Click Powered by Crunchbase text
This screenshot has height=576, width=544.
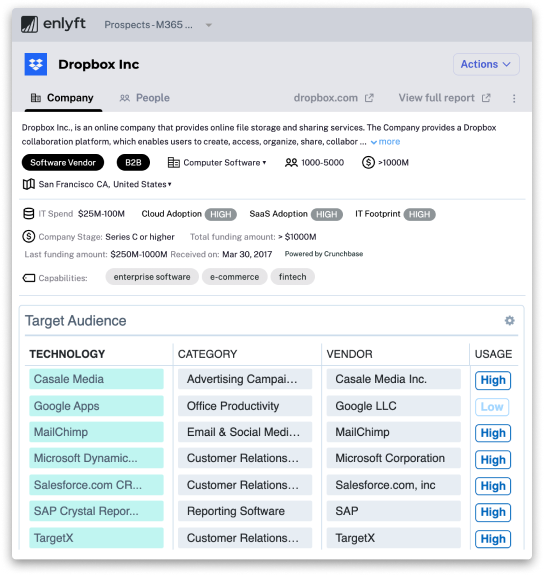pyautogui.click(x=324, y=254)
